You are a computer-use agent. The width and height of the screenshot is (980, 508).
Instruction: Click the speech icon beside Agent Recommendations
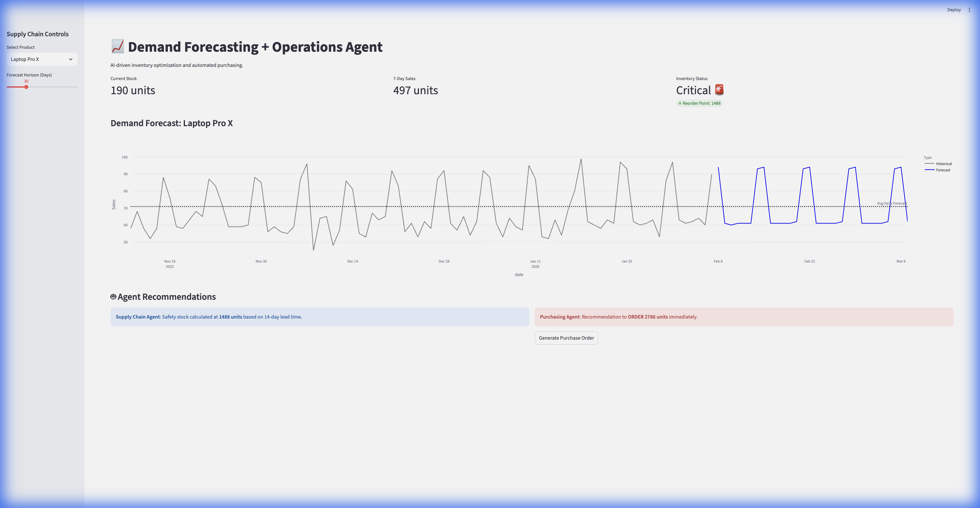(113, 296)
